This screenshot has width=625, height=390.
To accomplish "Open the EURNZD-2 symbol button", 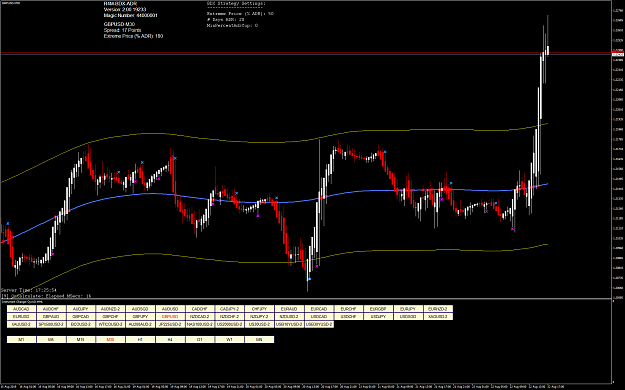I will (438, 309).
